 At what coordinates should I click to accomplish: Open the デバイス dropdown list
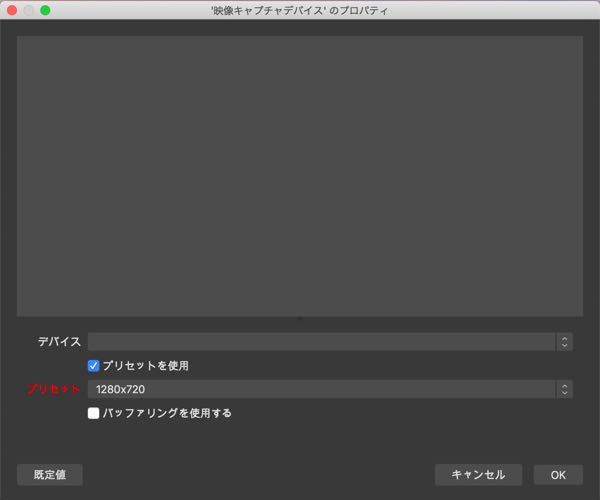[x=330, y=342]
